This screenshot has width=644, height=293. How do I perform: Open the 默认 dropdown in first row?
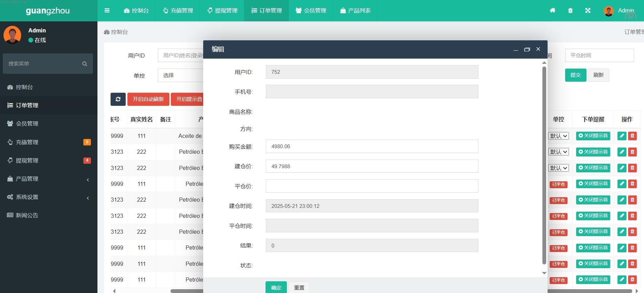pyautogui.click(x=558, y=136)
